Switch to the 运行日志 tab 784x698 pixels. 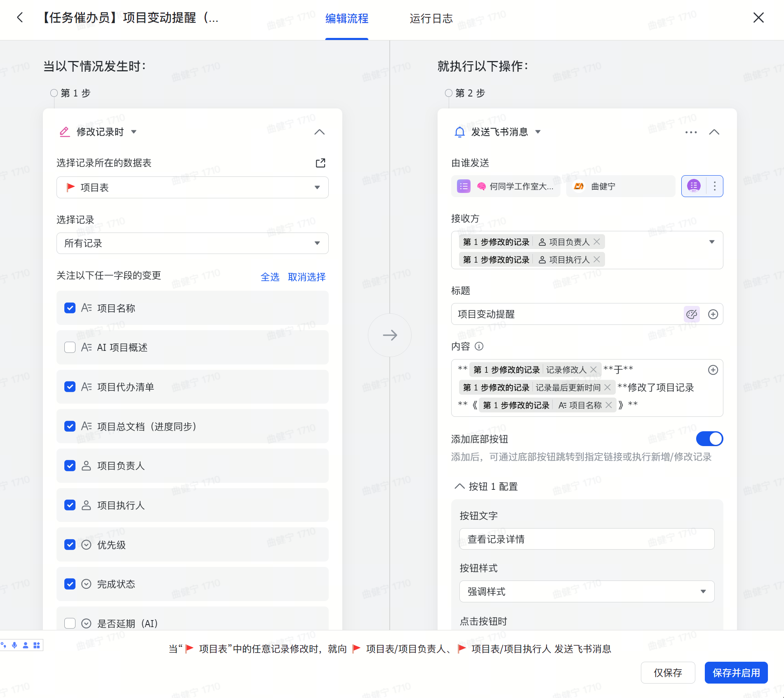[431, 19]
